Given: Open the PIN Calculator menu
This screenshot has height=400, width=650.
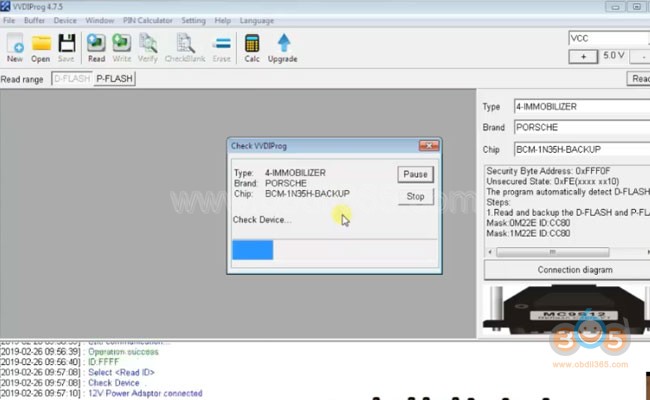Looking at the screenshot, I should click(x=148, y=20).
